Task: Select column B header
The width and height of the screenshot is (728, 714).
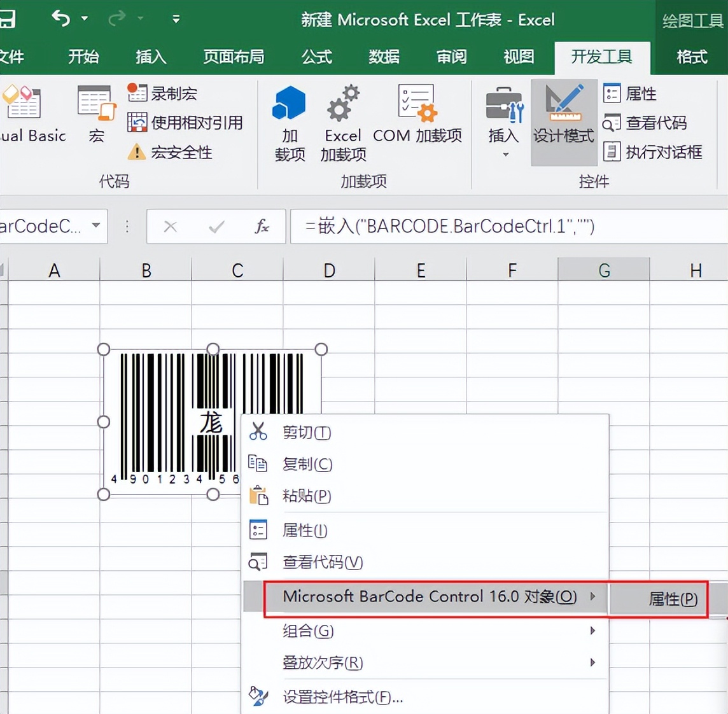Action: click(x=146, y=270)
